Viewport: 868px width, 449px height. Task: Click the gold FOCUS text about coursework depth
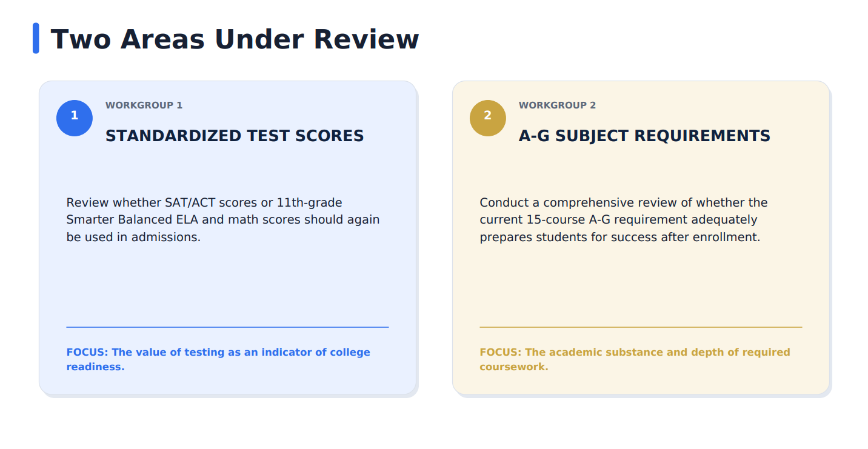point(635,359)
